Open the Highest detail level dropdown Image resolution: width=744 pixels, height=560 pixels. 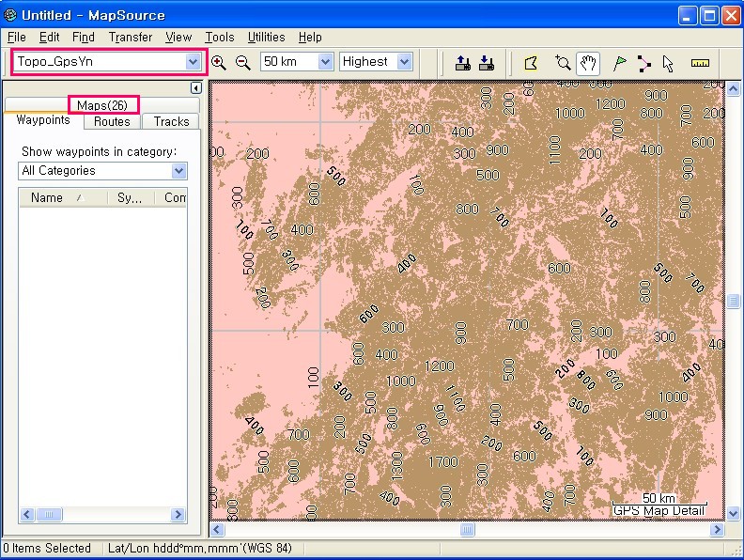pos(404,62)
